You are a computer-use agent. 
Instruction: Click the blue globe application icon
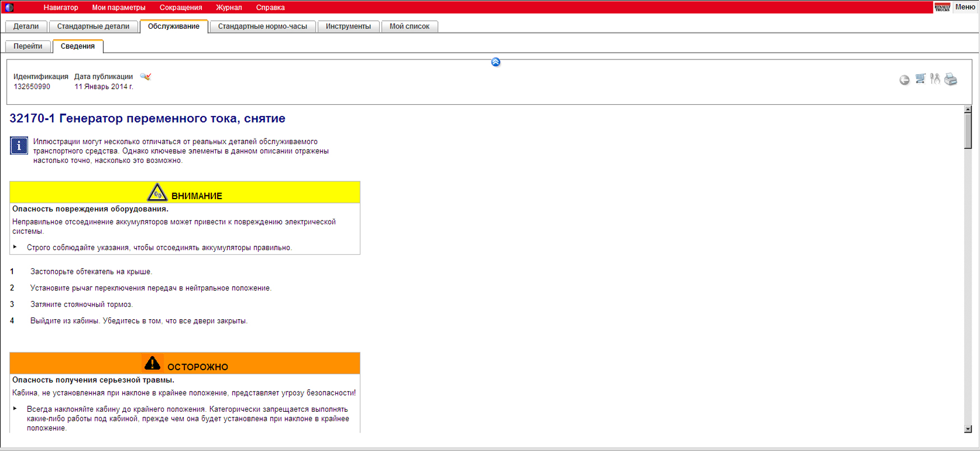point(9,7)
